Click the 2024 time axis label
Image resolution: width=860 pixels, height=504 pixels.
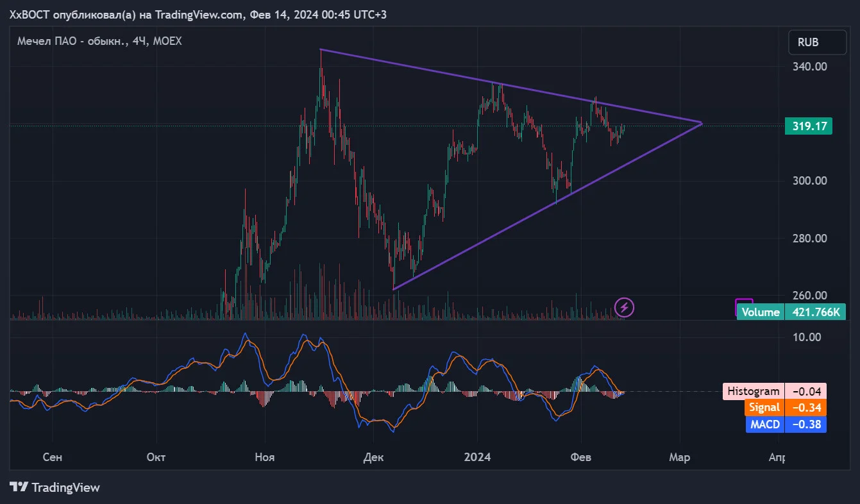pyautogui.click(x=477, y=457)
